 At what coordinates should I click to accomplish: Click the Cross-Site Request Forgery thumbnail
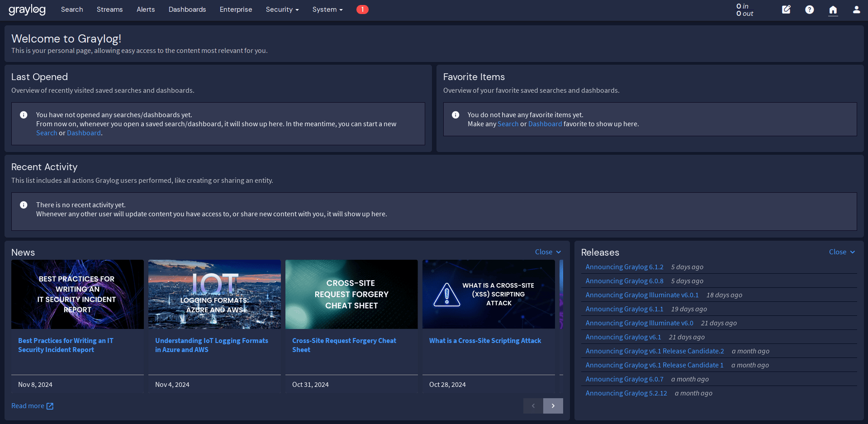point(351,294)
